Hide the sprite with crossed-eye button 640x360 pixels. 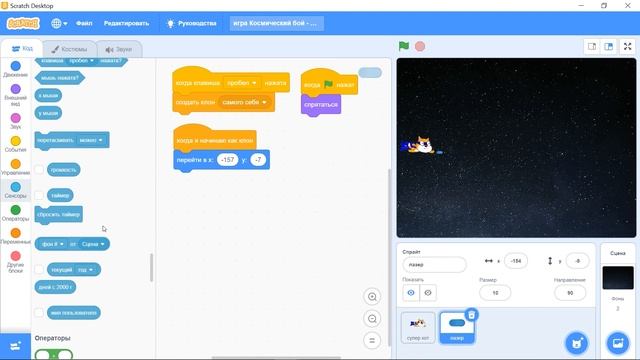tap(428, 293)
